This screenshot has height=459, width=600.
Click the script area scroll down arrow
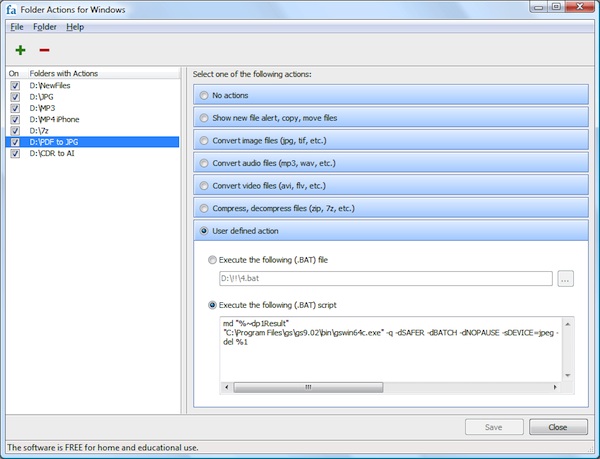[568, 375]
